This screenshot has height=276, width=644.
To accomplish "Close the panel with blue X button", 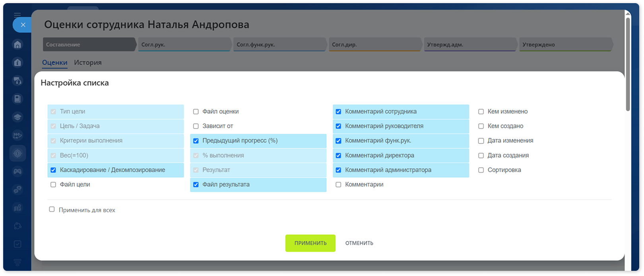I will pos(23,25).
